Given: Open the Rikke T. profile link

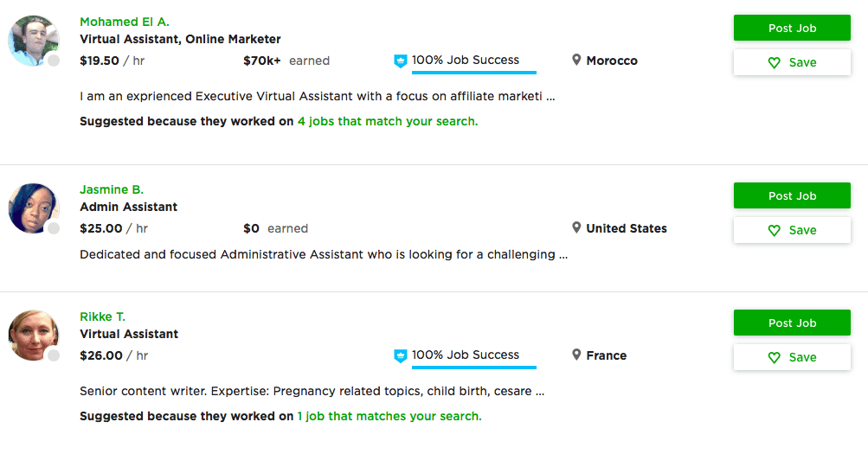Looking at the screenshot, I should (102, 317).
